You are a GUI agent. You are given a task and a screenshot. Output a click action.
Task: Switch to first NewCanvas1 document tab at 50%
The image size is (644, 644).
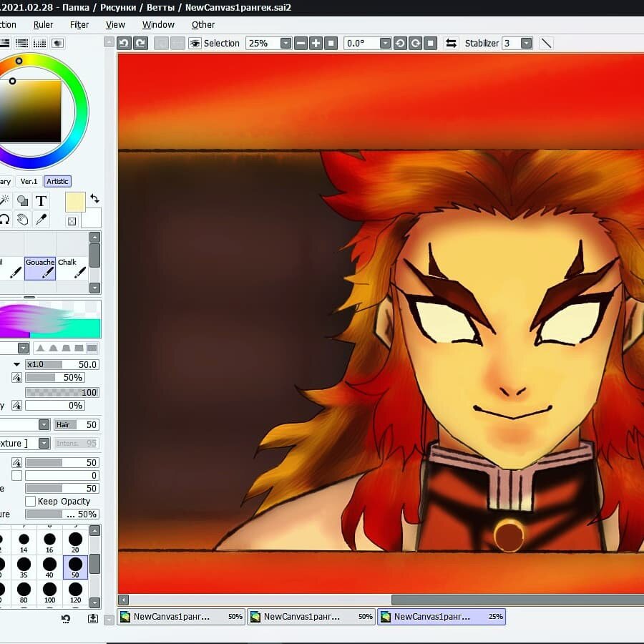[181, 617]
